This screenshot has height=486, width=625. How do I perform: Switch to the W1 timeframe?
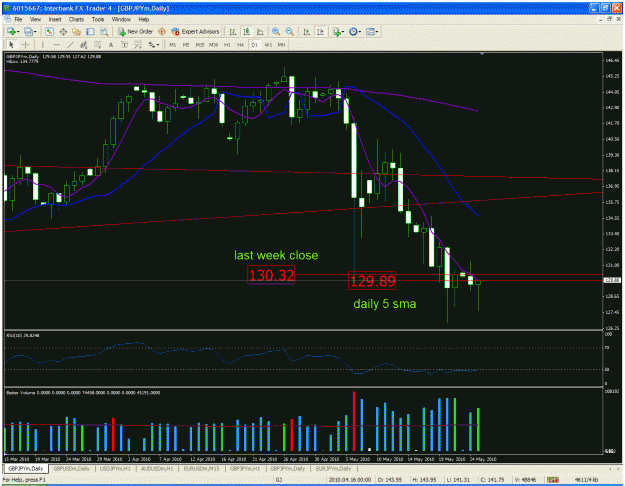(268, 45)
